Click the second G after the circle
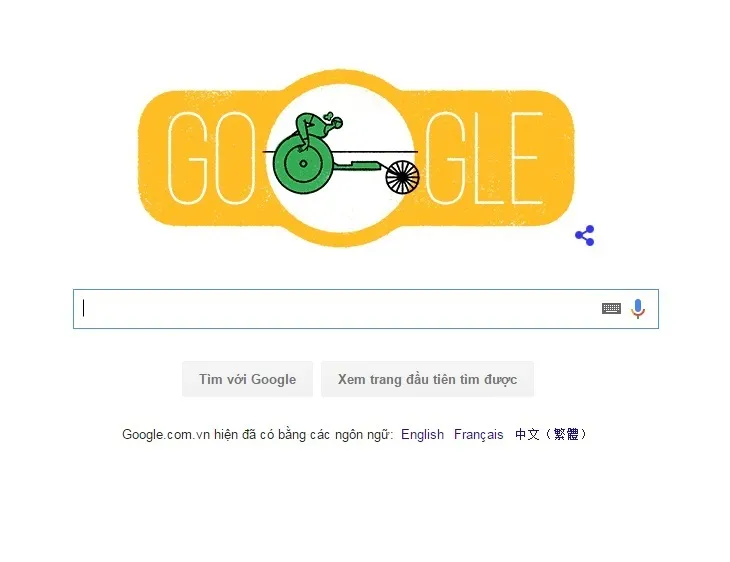Image resolution: width=730 pixels, height=562 pixels. pyautogui.click(x=446, y=158)
